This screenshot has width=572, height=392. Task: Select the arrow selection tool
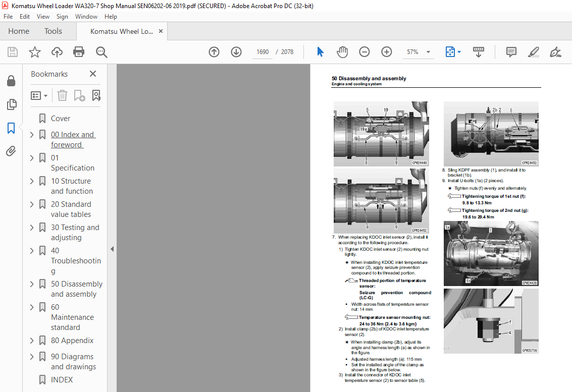(320, 52)
